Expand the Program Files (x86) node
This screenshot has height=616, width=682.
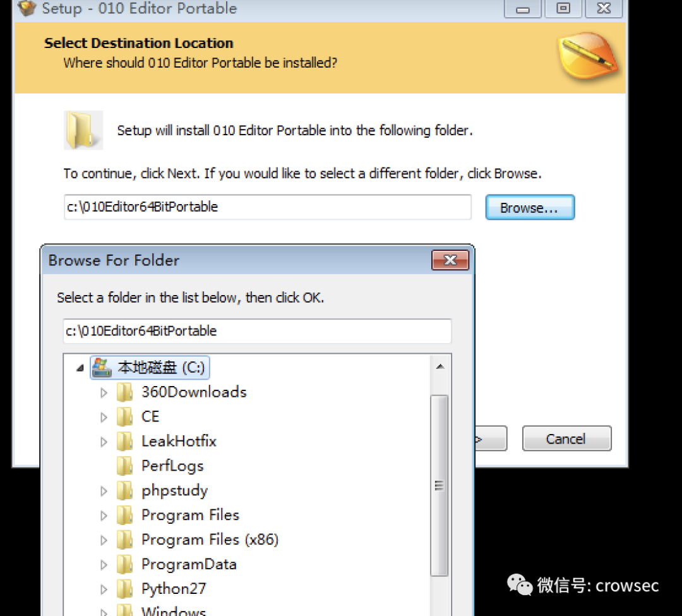coord(104,540)
